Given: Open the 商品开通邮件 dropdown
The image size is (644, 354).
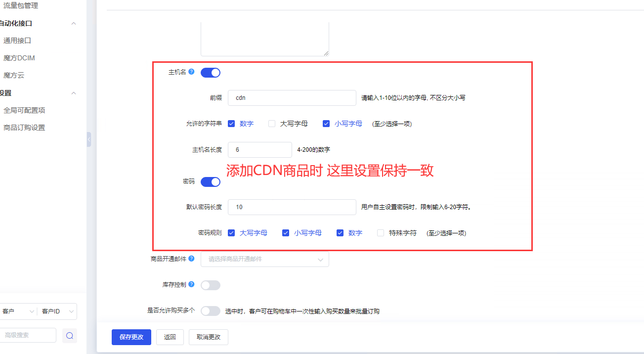Looking at the screenshot, I should [264, 259].
